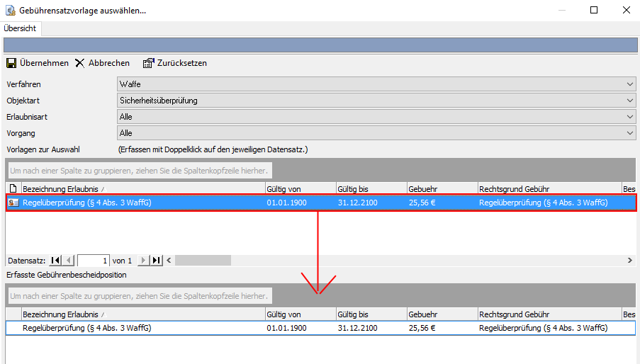The image size is (640, 364).
Task: Click the Zurücksetzen reset button
Action: pyautogui.click(x=175, y=63)
